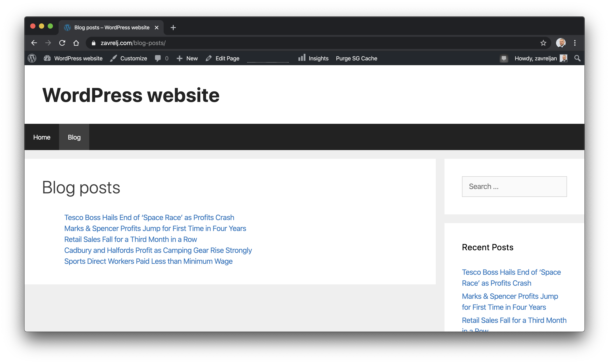This screenshot has width=609, height=364.
Task: Click Purge SG Cache
Action: 356,58
